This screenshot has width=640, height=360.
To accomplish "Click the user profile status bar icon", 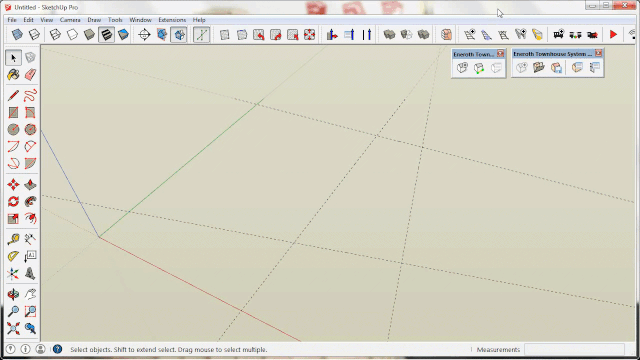I will (40, 349).
